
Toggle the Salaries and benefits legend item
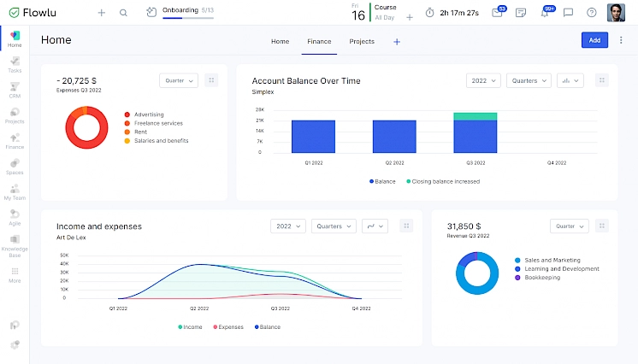pos(157,141)
